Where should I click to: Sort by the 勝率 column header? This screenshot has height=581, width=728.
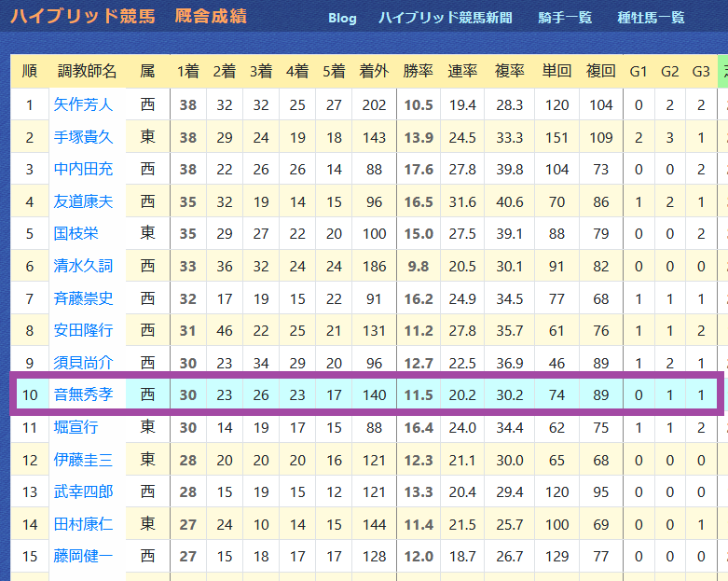[419, 72]
